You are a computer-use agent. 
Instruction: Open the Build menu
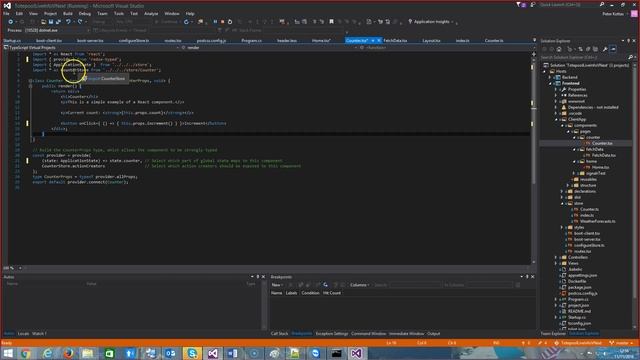[x=68, y=13]
